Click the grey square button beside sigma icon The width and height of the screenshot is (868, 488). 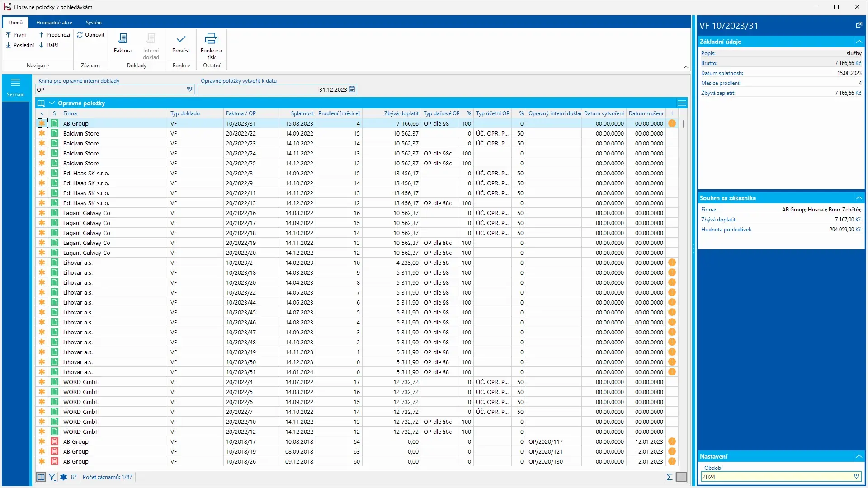pos(681,477)
